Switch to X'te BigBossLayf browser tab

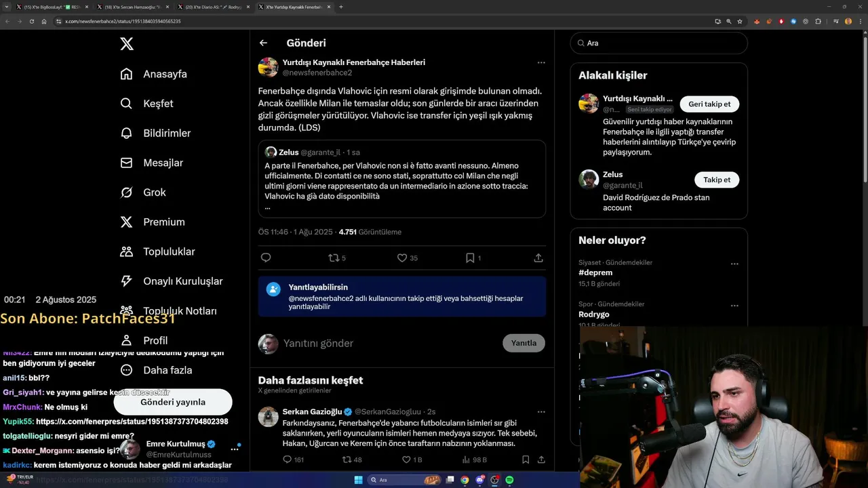[52, 7]
